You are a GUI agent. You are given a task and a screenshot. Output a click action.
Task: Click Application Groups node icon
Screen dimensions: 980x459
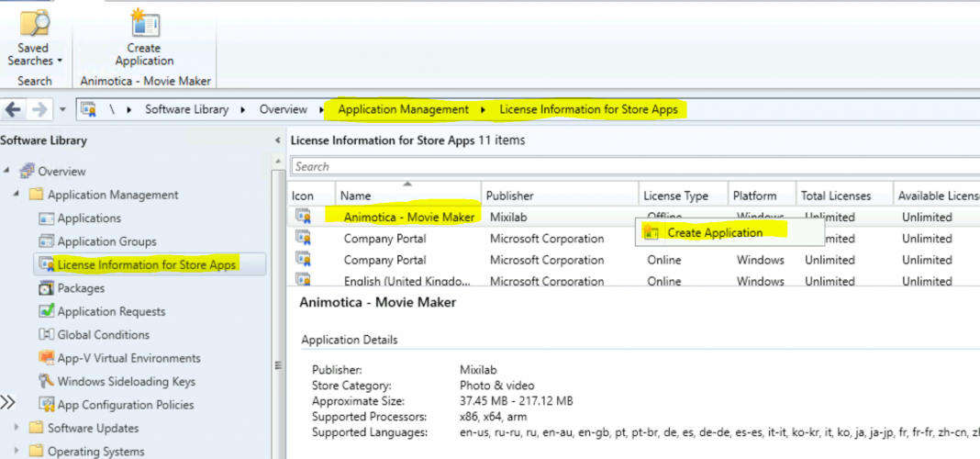pyautogui.click(x=47, y=241)
